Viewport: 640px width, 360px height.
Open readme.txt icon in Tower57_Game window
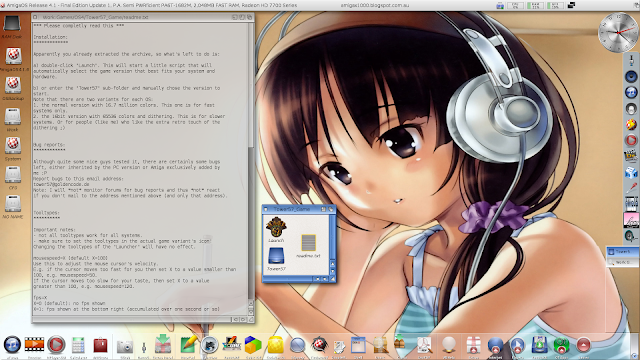click(x=309, y=242)
